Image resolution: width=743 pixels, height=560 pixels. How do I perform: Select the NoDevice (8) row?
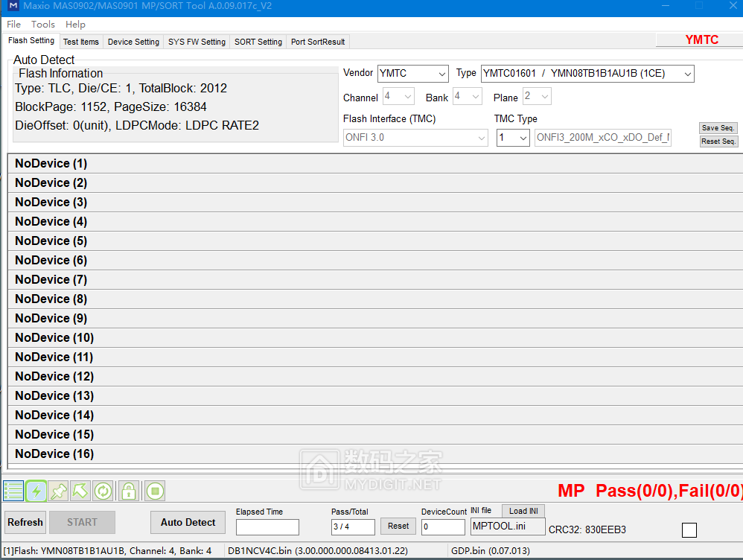pyautogui.click(x=375, y=299)
